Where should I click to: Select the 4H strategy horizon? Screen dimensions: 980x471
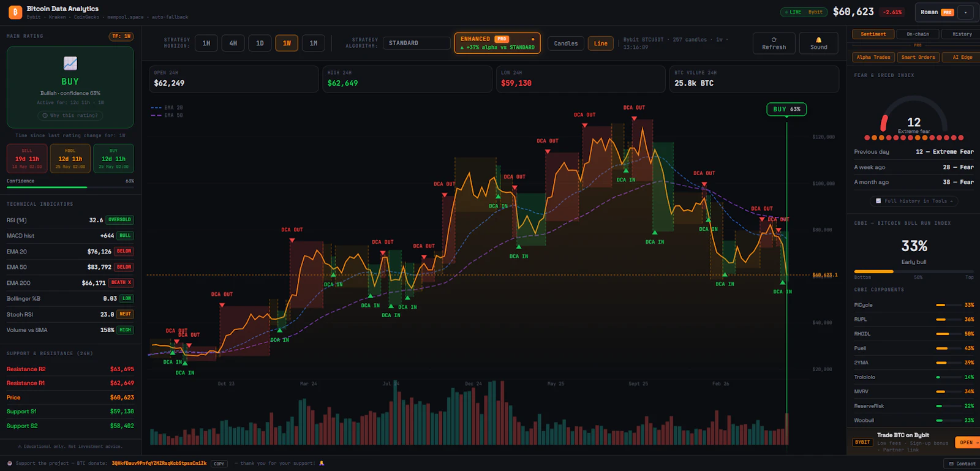click(x=233, y=43)
